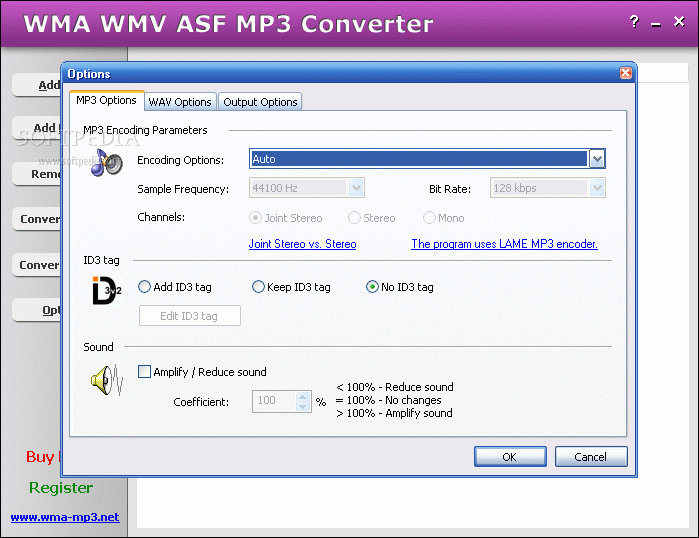Click the 'Sample Frequency:' label
Viewport: 699px width, 538px height.
(183, 189)
